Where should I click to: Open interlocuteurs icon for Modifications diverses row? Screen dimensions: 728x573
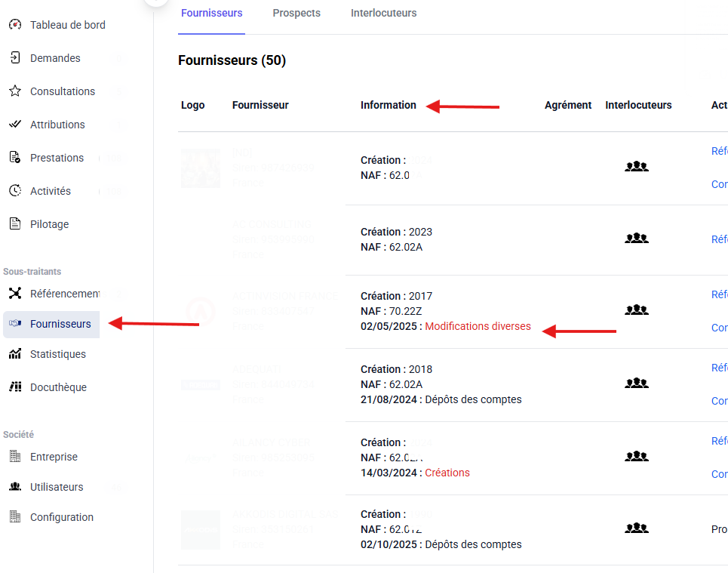(637, 310)
